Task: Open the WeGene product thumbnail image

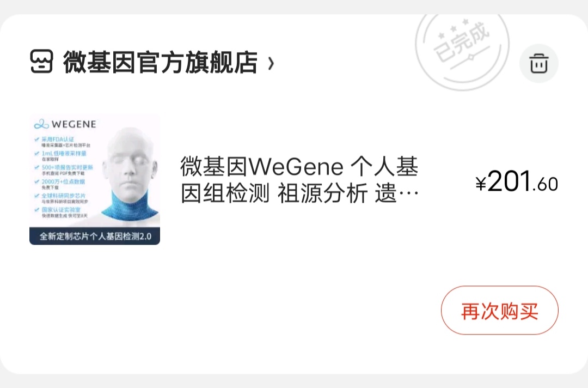Action: (95, 179)
